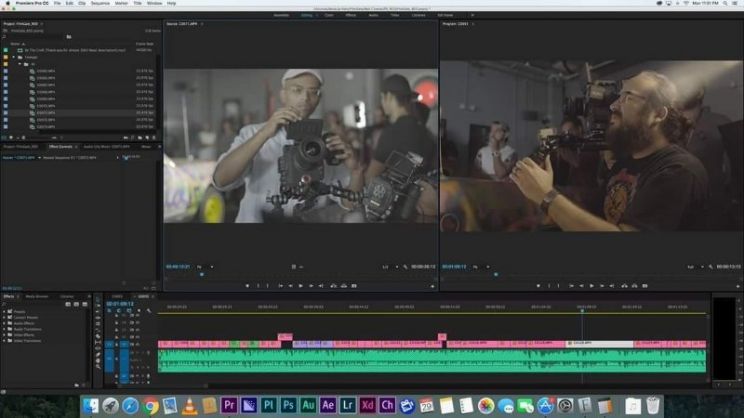Toggle Snap in timeline header
The width and height of the screenshot is (744, 418).
[x=119, y=311]
